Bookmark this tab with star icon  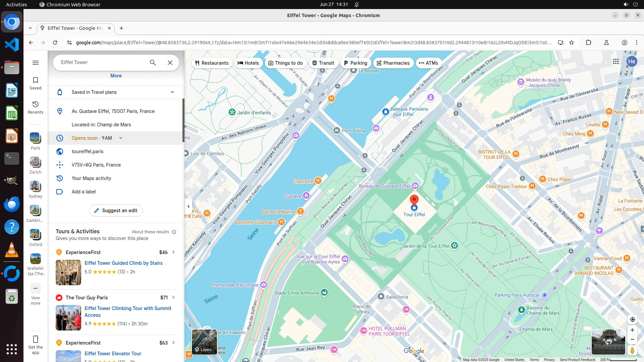coord(572,43)
